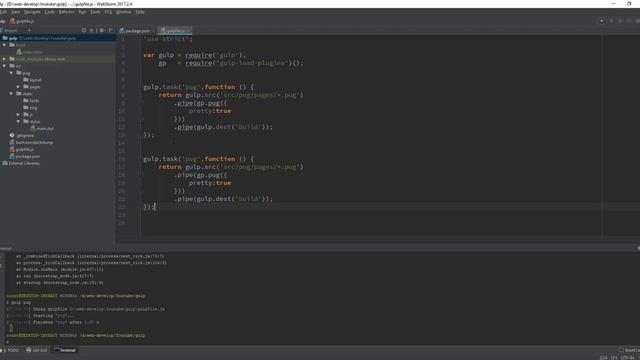
Task: Click Scroll from Source icon in Project panel
Action: pos(84,31)
